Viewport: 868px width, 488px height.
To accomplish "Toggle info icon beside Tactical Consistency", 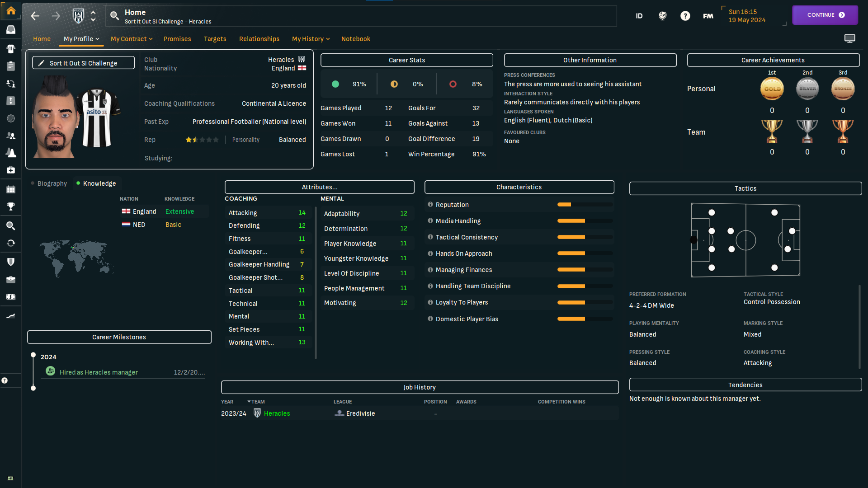I will tap(430, 237).
